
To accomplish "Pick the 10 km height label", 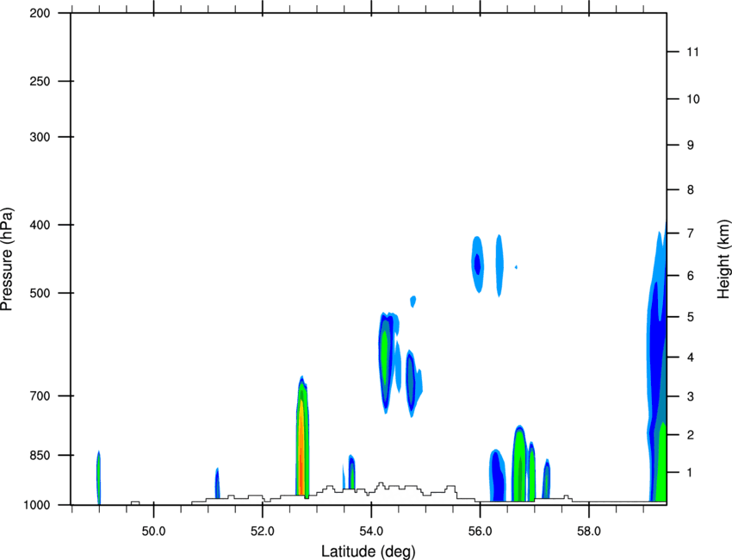I will 692,99.
